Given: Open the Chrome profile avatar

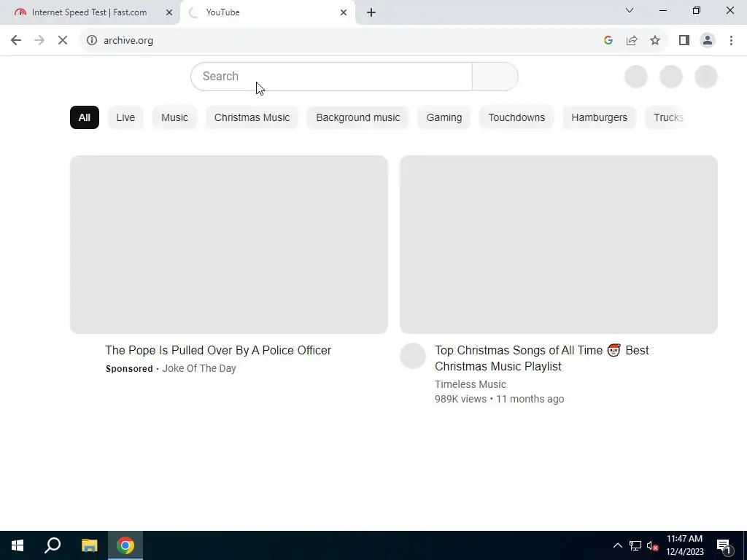Looking at the screenshot, I should pyautogui.click(x=708, y=41).
